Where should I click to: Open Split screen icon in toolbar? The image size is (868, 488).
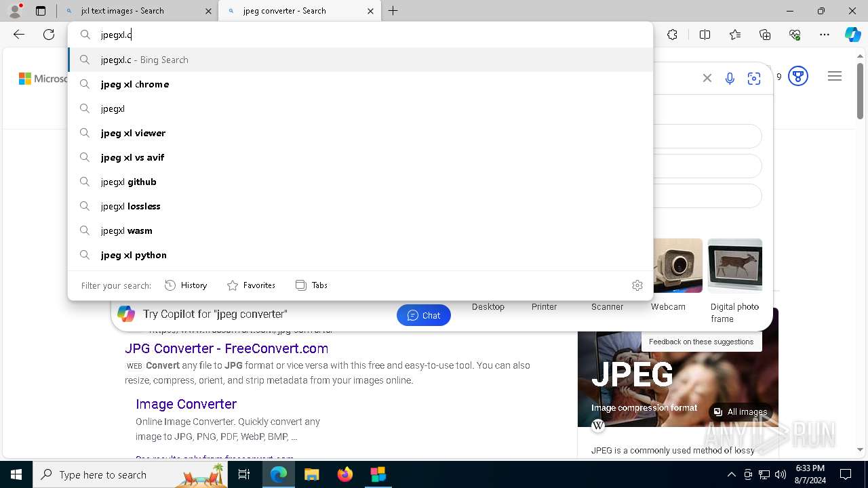click(705, 35)
